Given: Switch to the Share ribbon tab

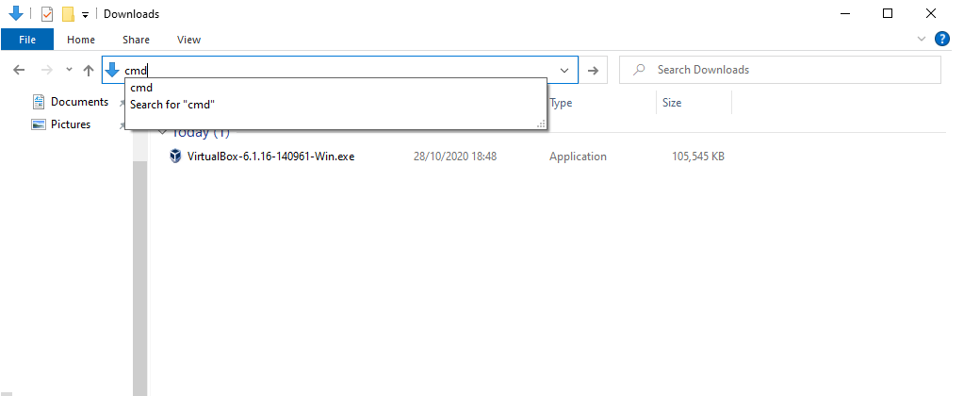Looking at the screenshot, I should pyautogui.click(x=136, y=40).
